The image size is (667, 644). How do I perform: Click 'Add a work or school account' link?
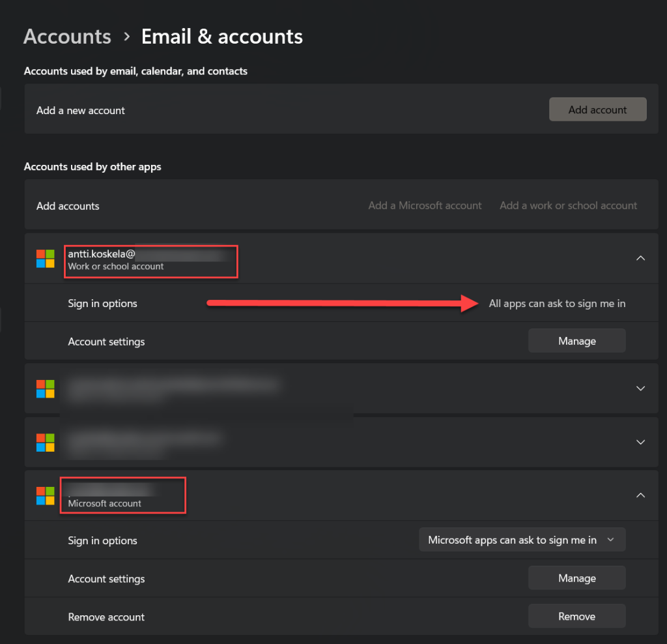(568, 205)
